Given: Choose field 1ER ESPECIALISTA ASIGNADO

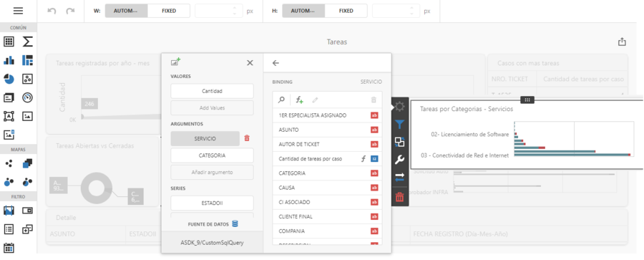Looking at the screenshot, I should click(x=327, y=115).
